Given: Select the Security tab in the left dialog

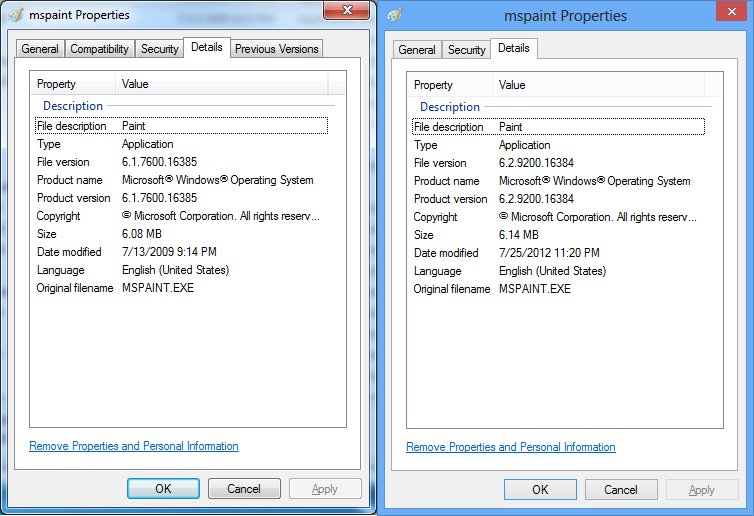Looking at the screenshot, I should pyautogui.click(x=159, y=49).
